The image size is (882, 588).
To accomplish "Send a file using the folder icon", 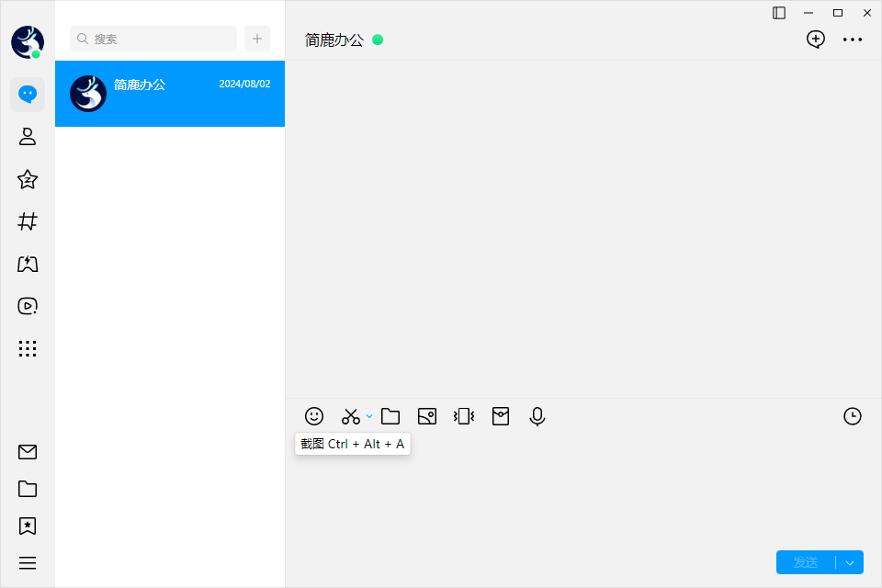I will [390, 416].
